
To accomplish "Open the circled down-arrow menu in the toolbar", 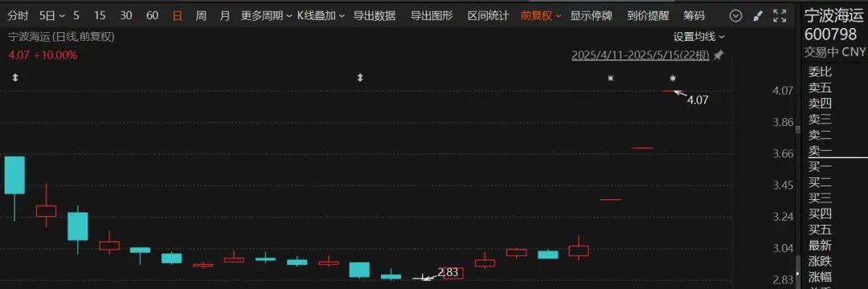I will pos(735,16).
